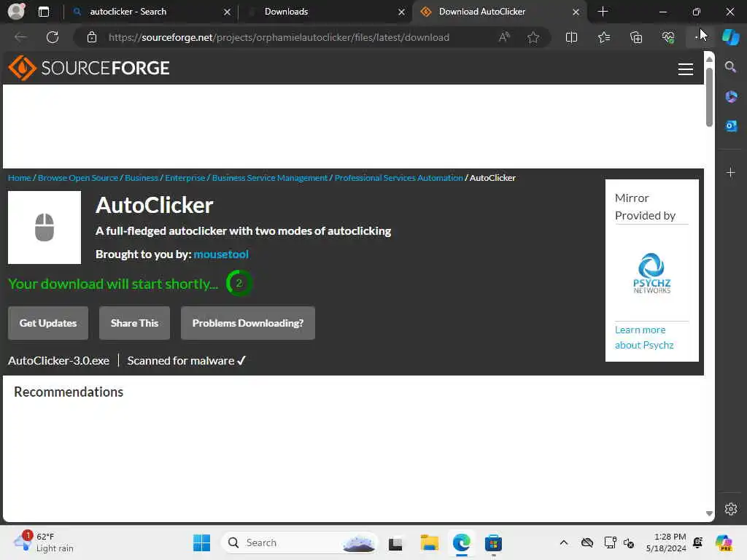Image resolution: width=747 pixels, height=560 pixels.
Task: Add a sidebar app with plus icon
Action: pyautogui.click(x=731, y=172)
